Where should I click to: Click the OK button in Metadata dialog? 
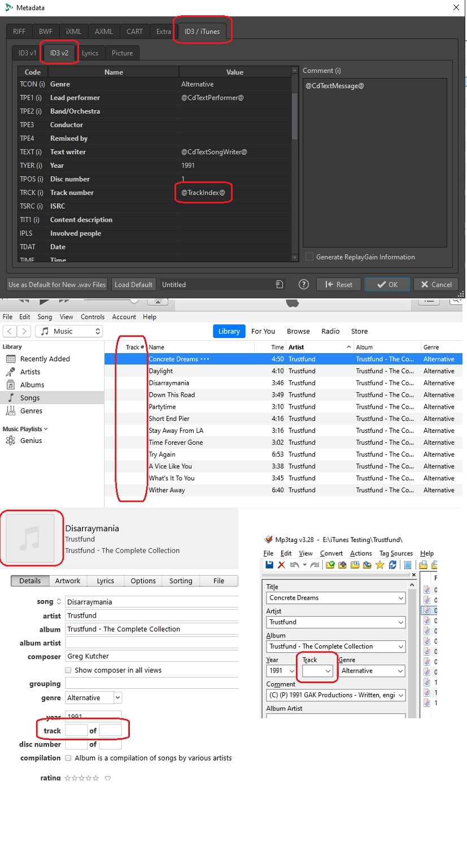[x=387, y=284]
